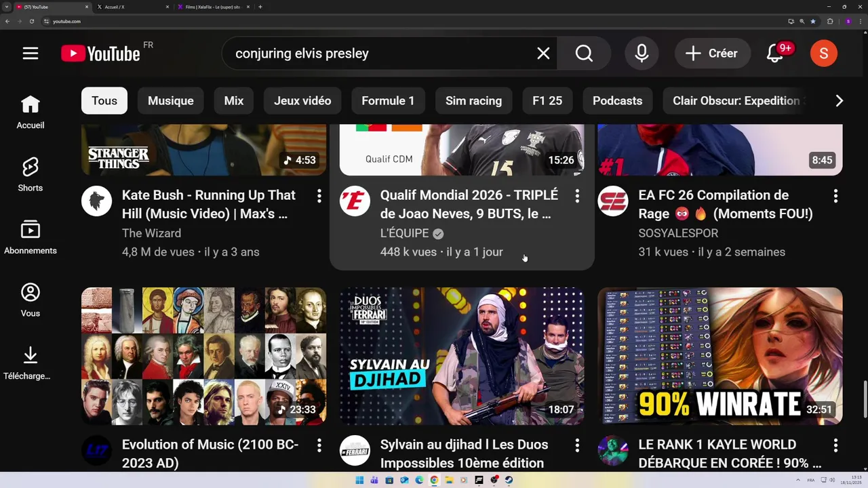Open the Qualif Mondial 2026 video title
The height and width of the screenshot is (488, 868).
point(469,204)
